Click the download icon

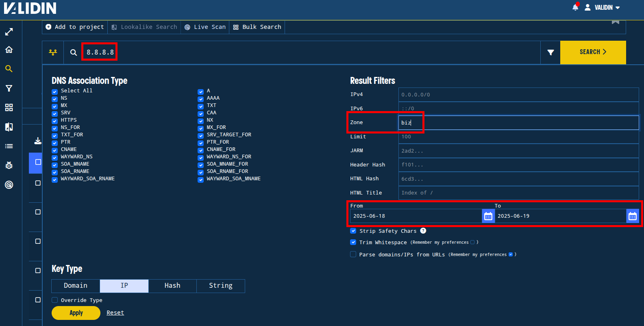[38, 141]
